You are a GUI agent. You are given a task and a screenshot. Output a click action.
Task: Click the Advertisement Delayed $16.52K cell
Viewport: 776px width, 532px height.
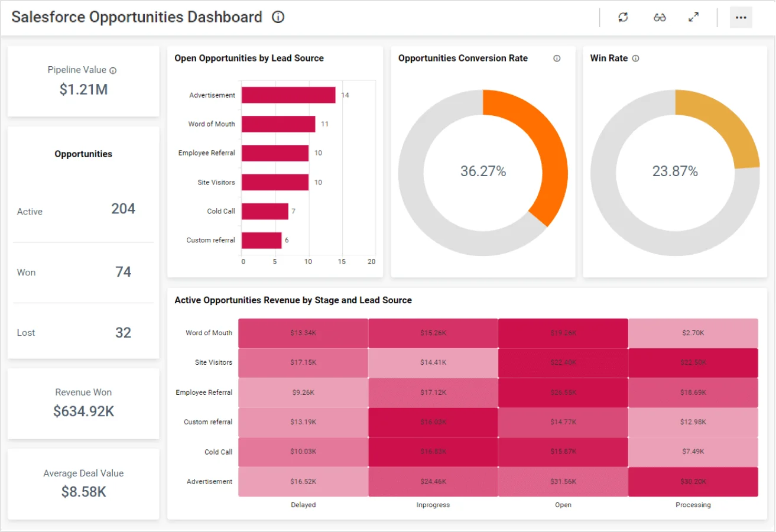click(x=303, y=482)
